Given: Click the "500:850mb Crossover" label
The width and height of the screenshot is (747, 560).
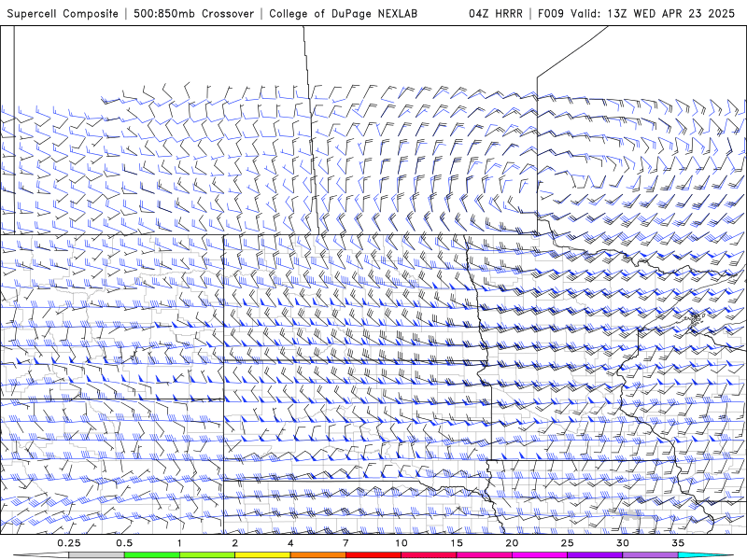Looking at the screenshot, I should (193, 13).
